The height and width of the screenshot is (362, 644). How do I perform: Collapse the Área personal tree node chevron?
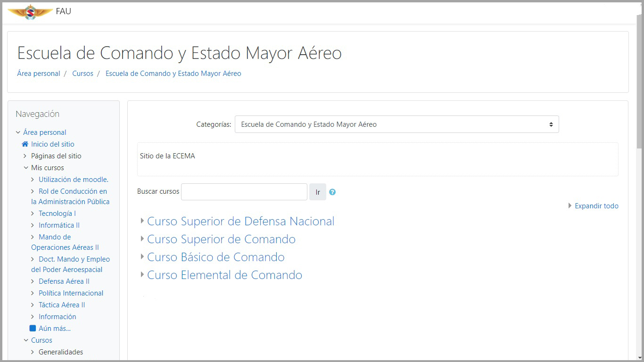click(x=18, y=132)
